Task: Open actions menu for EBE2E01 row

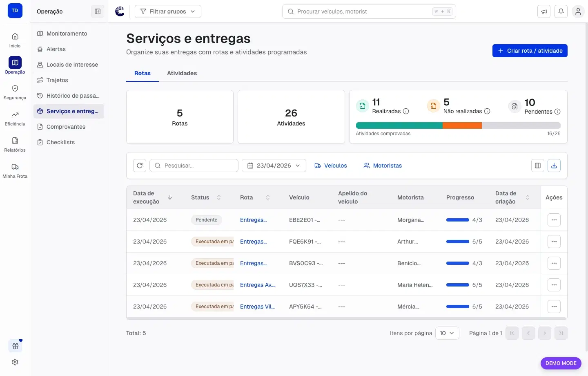Action: point(554,220)
